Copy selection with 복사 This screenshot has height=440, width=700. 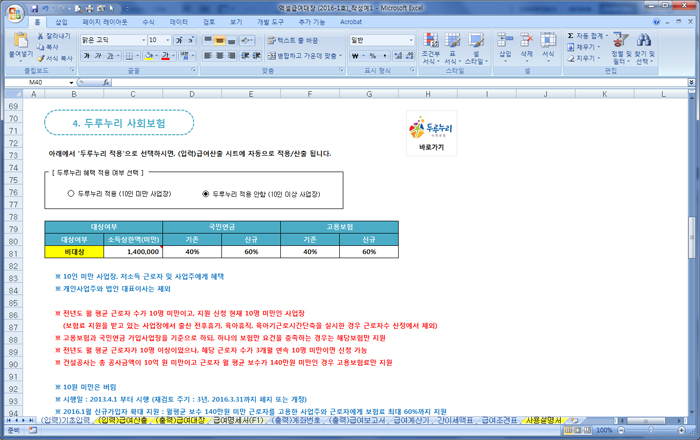pyautogui.click(x=48, y=47)
